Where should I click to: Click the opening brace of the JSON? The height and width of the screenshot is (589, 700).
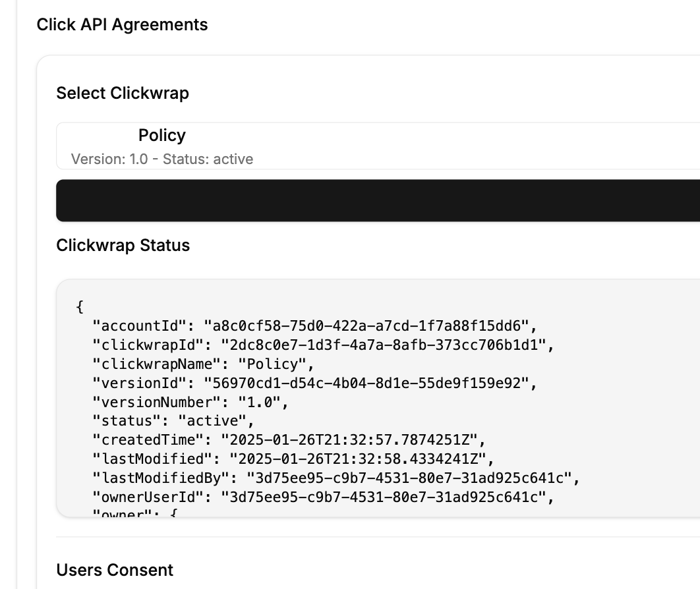(80, 306)
